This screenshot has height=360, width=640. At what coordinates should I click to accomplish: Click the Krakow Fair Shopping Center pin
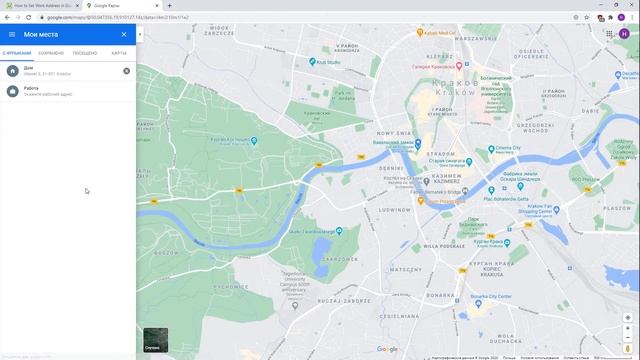pos(556,210)
